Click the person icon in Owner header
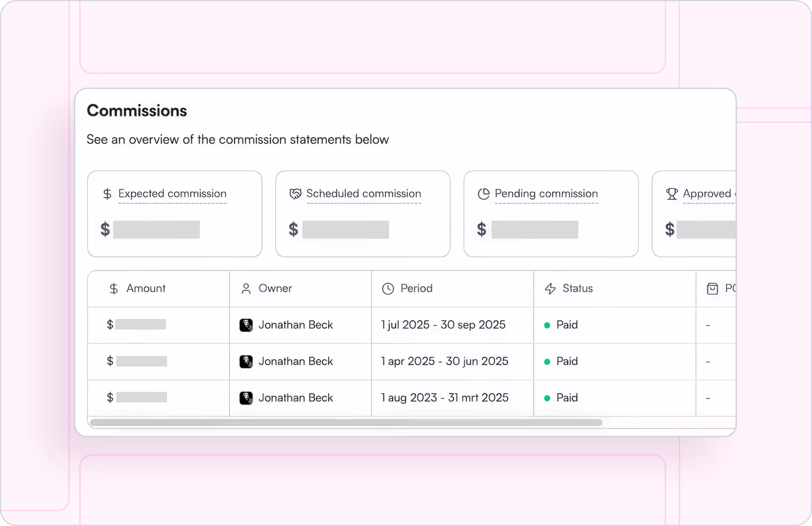812x526 pixels. [x=246, y=289]
